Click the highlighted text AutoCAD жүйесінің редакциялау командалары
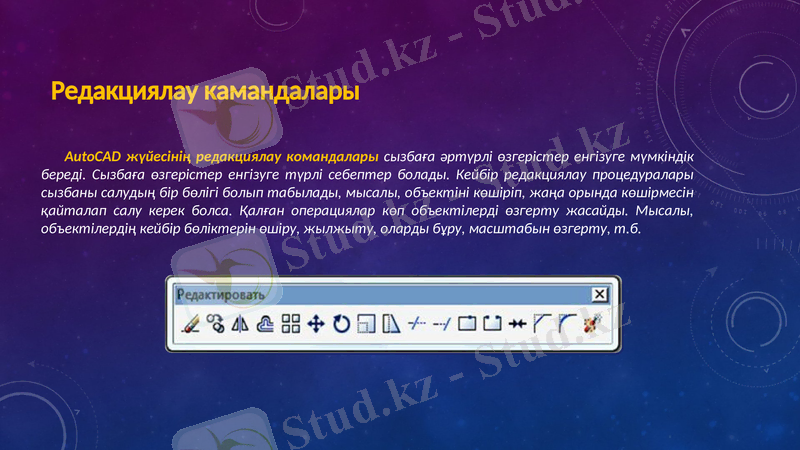The width and height of the screenshot is (800, 450). click(x=221, y=156)
